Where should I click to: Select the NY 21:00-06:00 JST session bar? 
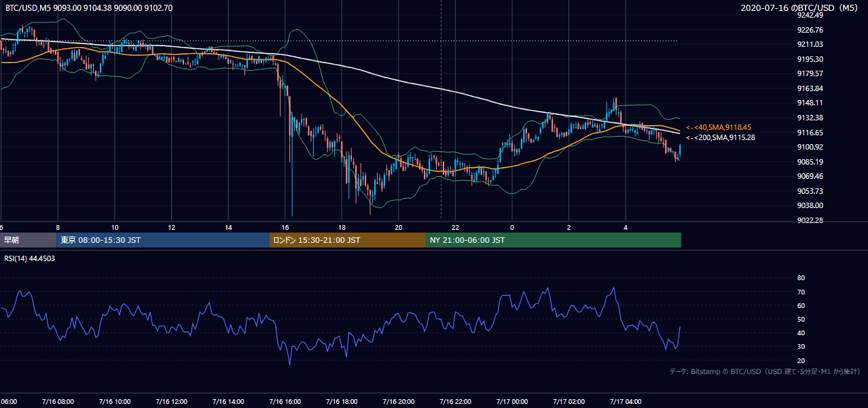click(x=554, y=240)
